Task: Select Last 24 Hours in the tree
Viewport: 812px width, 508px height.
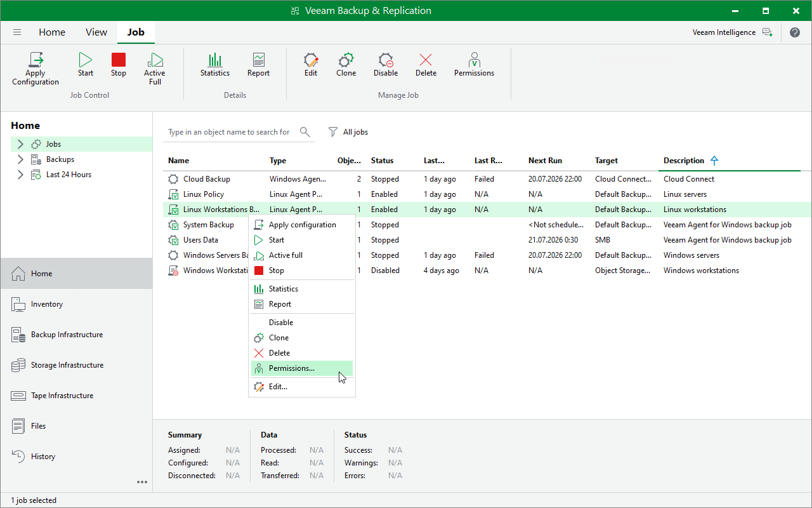Action: click(x=69, y=175)
